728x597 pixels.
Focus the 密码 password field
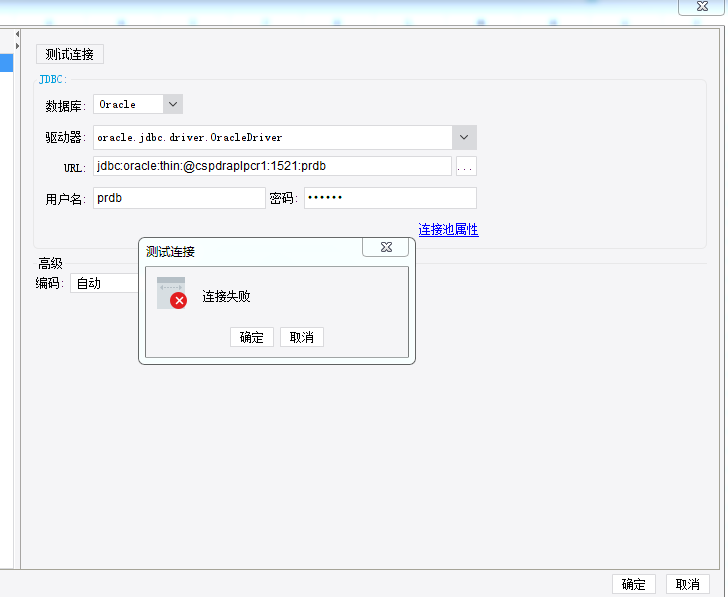click(x=390, y=198)
